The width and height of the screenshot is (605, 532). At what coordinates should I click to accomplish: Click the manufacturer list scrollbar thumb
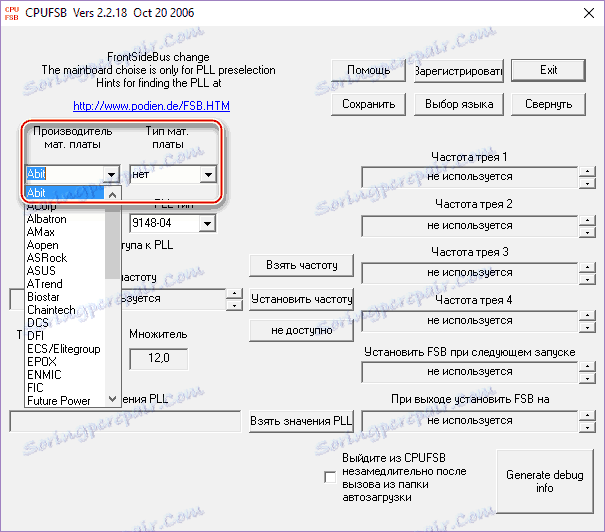tap(113, 241)
